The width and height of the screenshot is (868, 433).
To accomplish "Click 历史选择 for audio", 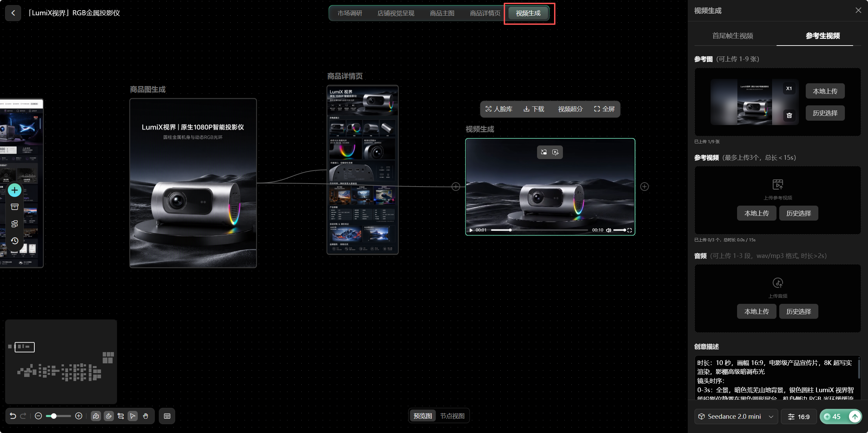I will [799, 311].
